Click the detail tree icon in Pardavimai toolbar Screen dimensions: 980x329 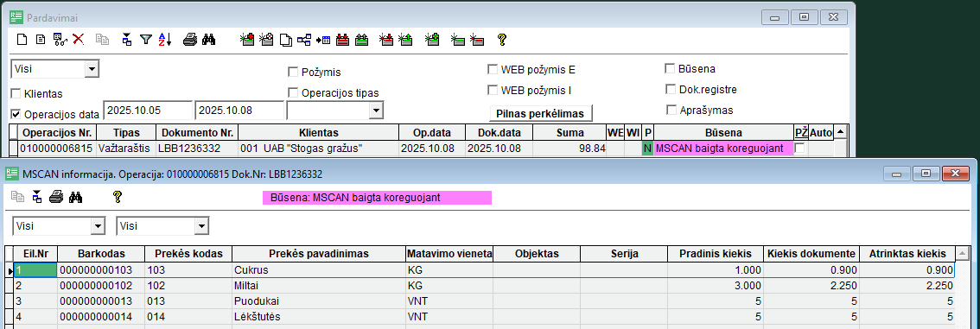pyautogui.click(x=127, y=40)
